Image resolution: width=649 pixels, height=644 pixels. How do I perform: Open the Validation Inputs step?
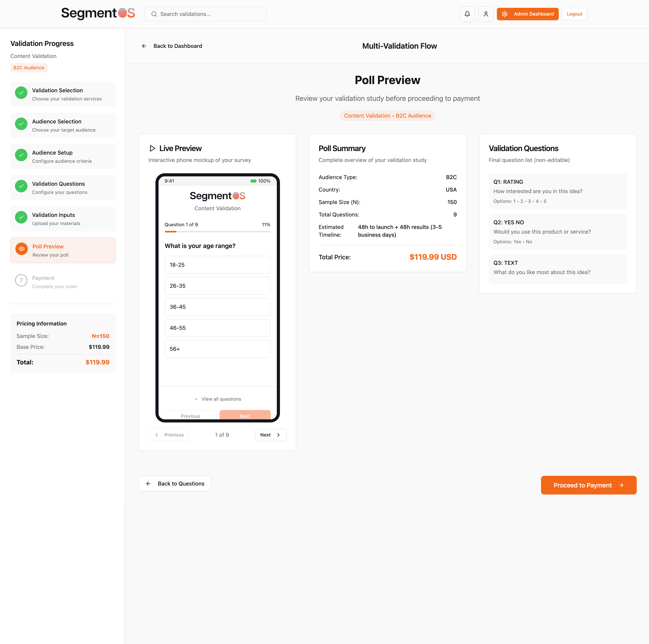(x=63, y=219)
